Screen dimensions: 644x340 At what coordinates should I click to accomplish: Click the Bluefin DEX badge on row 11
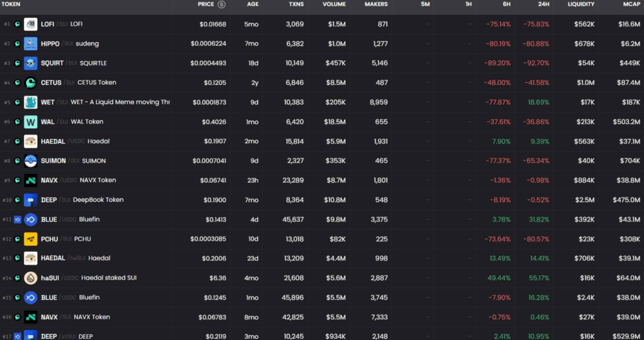(x=17, y=219)
